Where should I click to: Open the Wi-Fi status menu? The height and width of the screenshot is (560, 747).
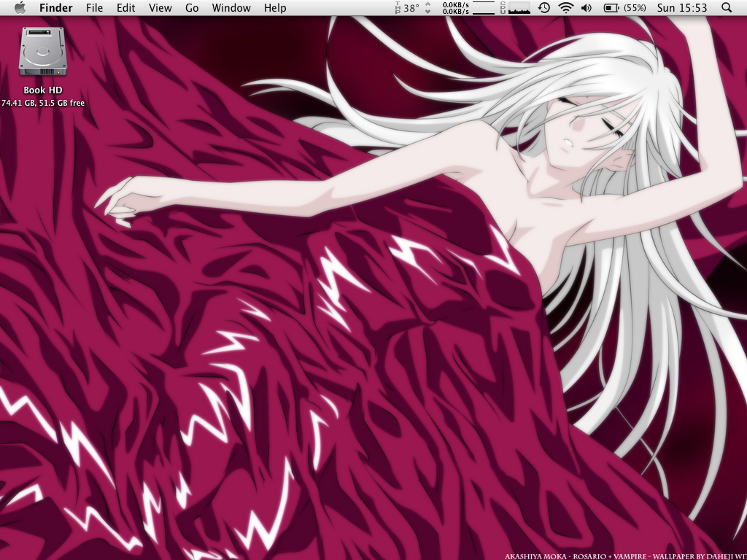565,7
